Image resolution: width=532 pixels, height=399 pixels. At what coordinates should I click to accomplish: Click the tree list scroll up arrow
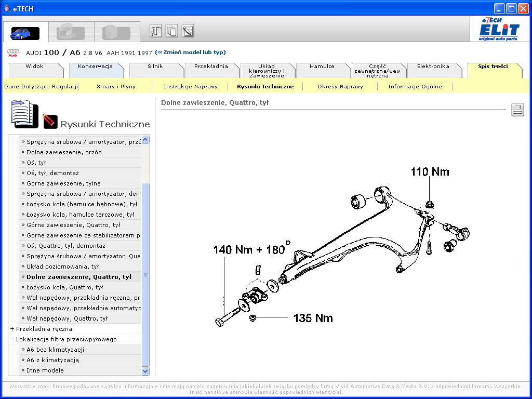(x=145, y=140)
